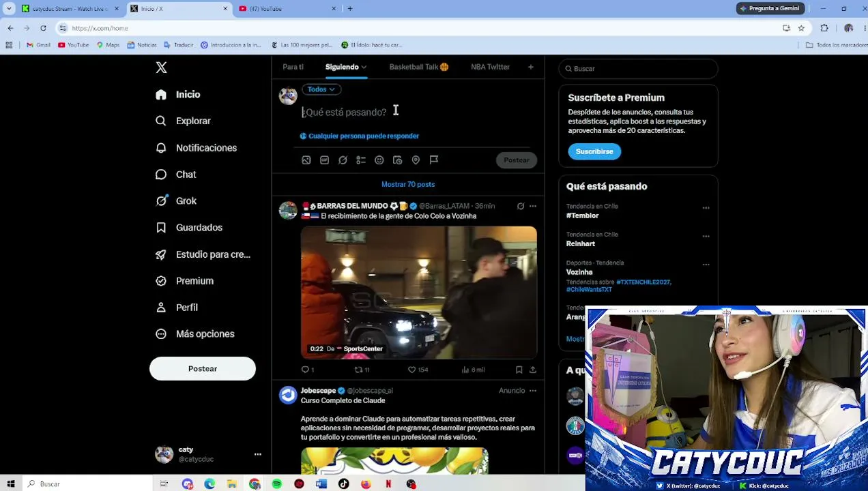Switch to the NBA Twitter tab
The height and width of the screenshot is (491, 868).
(x=490, y=67)
